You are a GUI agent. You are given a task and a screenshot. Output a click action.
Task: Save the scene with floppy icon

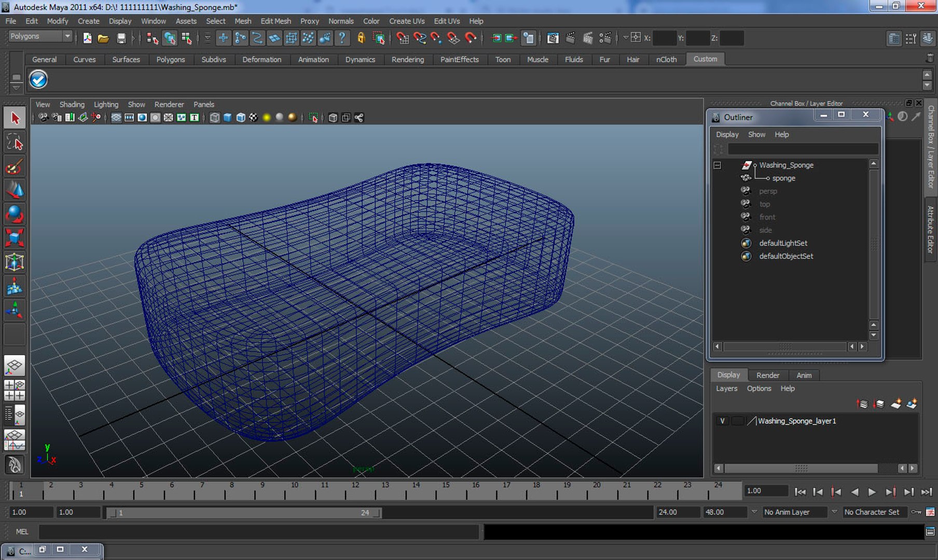121,38
